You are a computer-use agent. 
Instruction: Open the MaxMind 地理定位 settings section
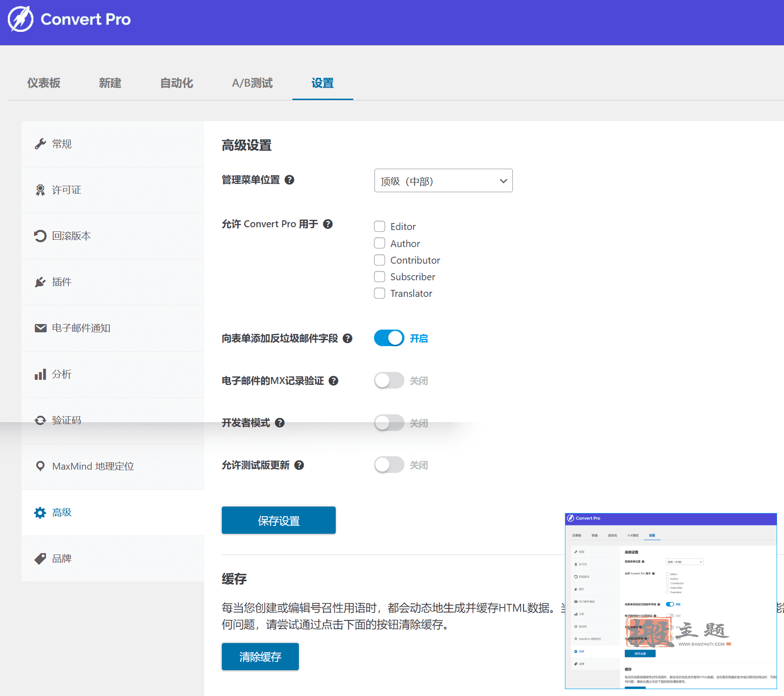113,466
